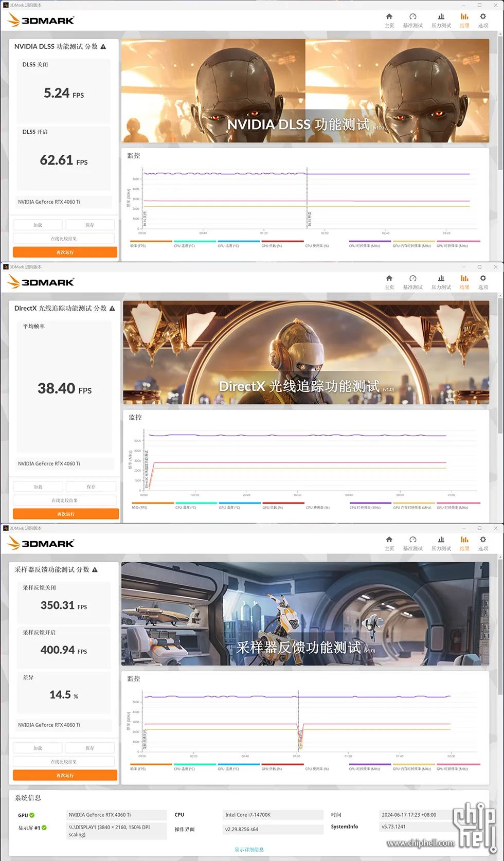Click 加载 button in DLSS test window
Viewport: 504px width, 861px height.
[x=38, y=225]
